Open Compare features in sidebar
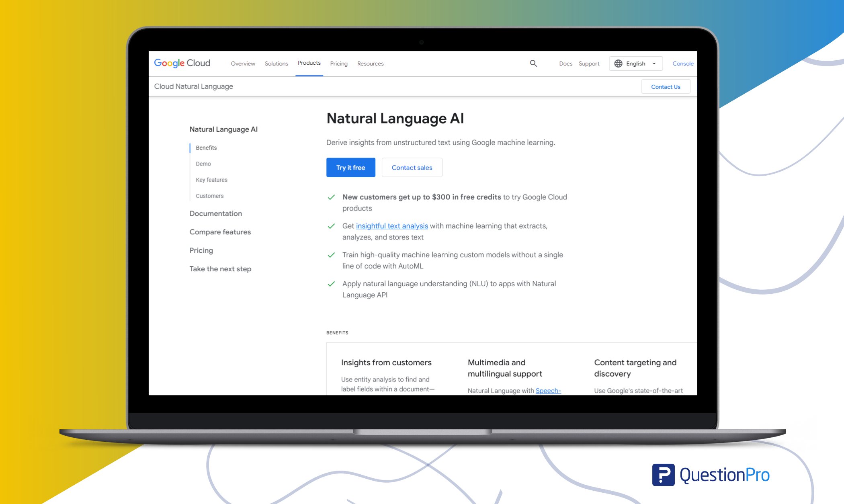Image resolution: width=844 pixels, height=504 pixels. (x=220, y=232)
